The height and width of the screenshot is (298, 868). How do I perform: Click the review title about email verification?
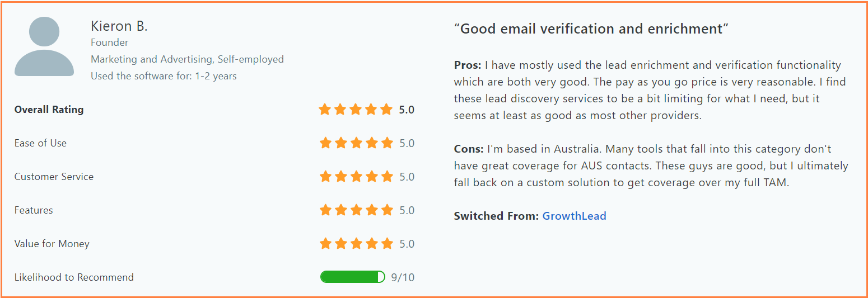pos(591,29)
